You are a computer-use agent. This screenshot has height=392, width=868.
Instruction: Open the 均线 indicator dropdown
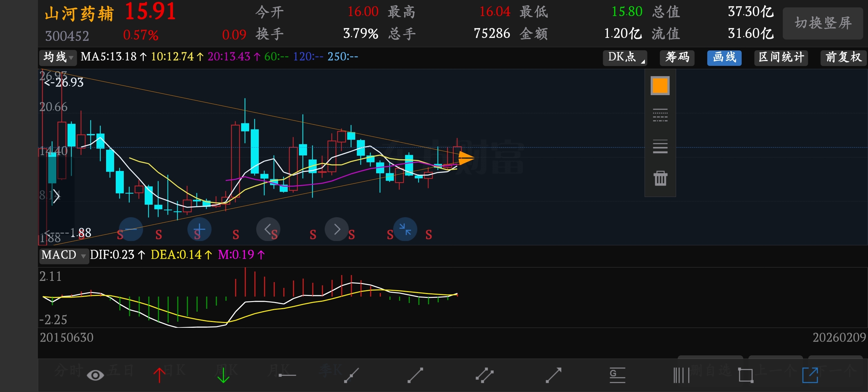[58, 57]
